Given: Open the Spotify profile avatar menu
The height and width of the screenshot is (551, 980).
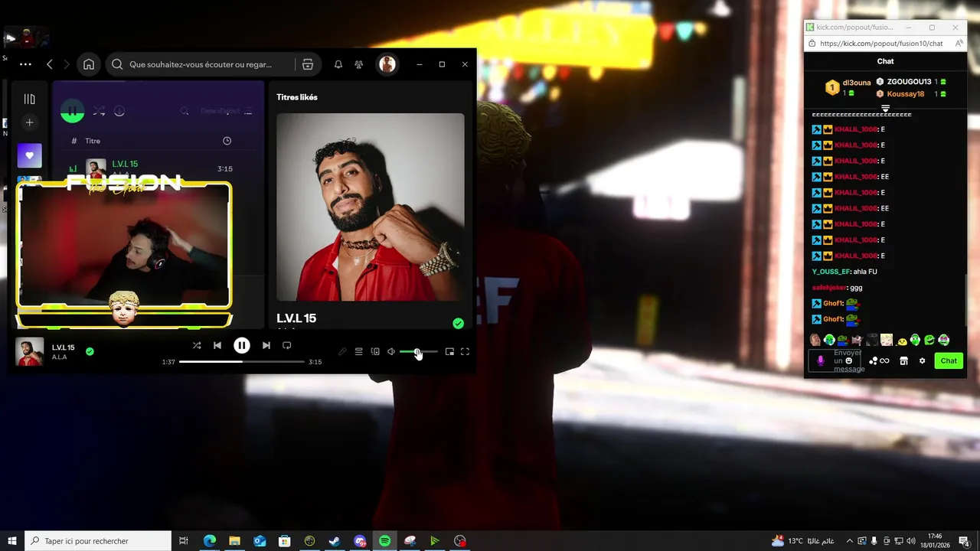Looking at the screenshot, I should [387, 64].
